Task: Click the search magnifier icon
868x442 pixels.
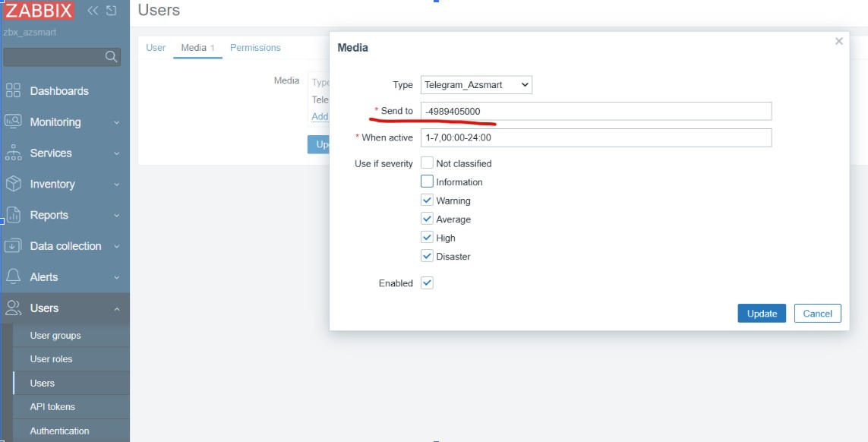Action: pyautogui.click(x=111, y=57)
